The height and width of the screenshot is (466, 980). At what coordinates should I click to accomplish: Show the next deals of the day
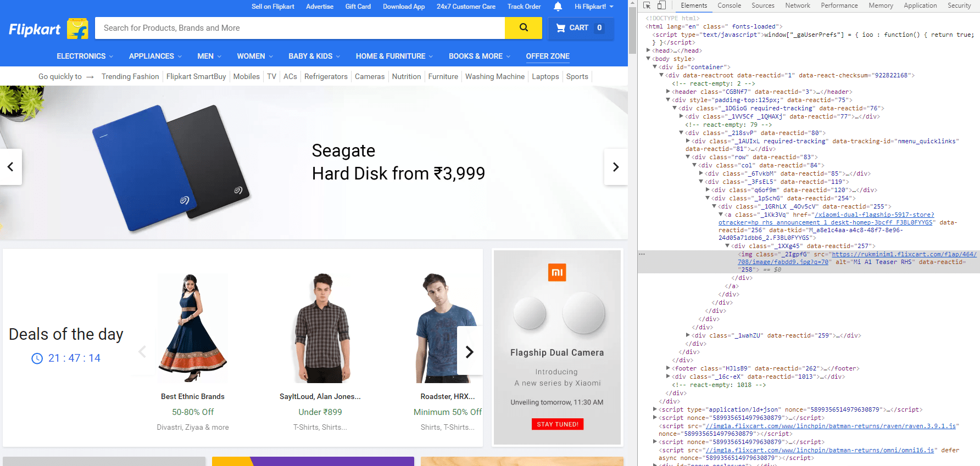tap(470, 351)
